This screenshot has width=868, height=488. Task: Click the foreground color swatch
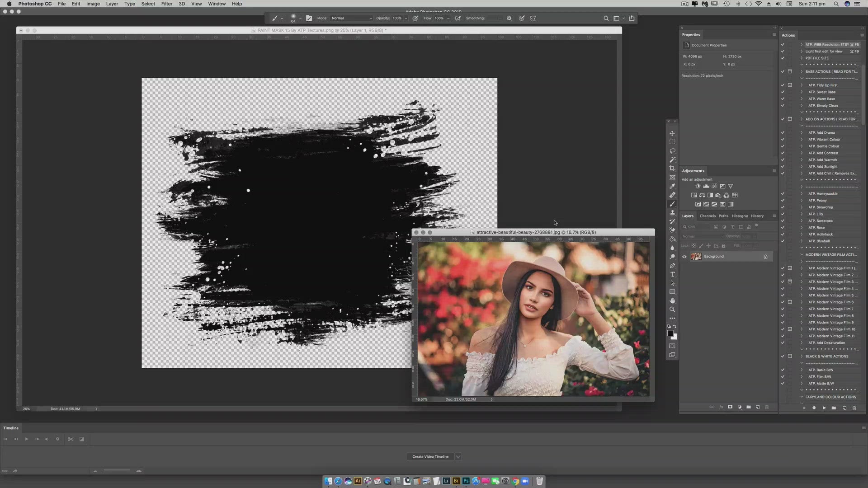[x=670, y=333]
